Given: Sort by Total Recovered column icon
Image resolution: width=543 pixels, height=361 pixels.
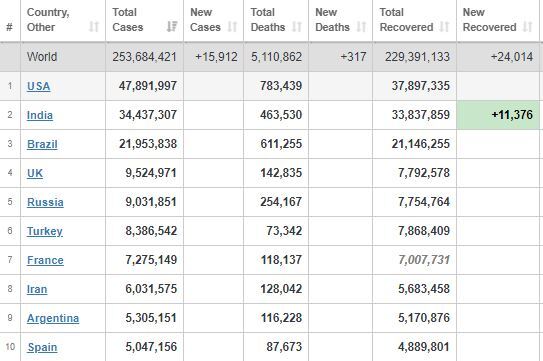Looking at the screenshot, I should coord(444,27).
